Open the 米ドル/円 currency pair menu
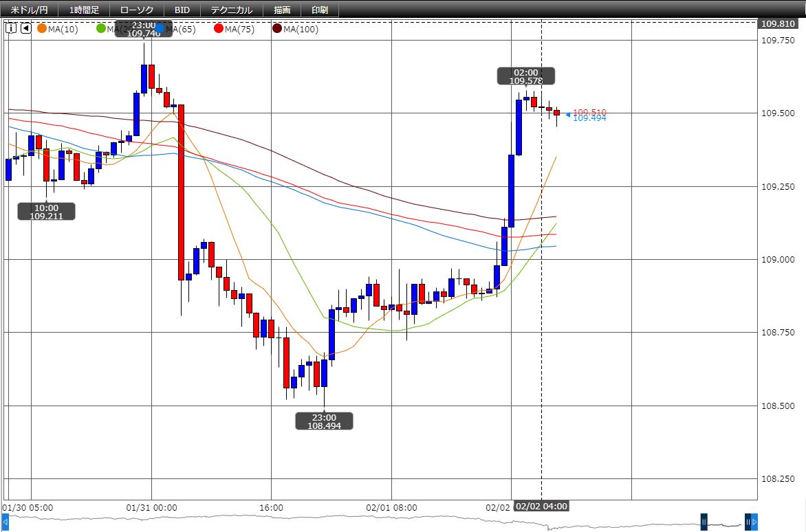 [30, 10]
